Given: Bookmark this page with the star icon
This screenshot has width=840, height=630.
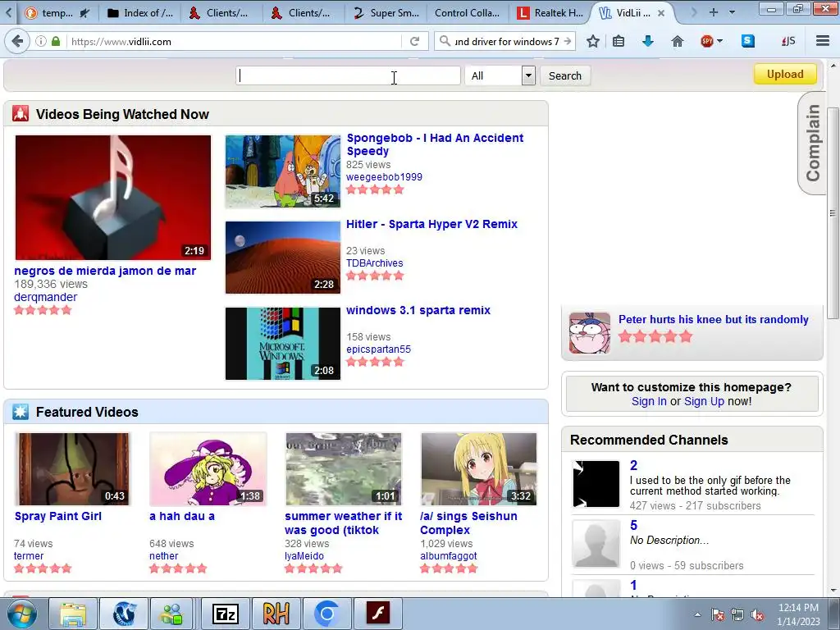Looking at the screenshot, I should 592,41.
